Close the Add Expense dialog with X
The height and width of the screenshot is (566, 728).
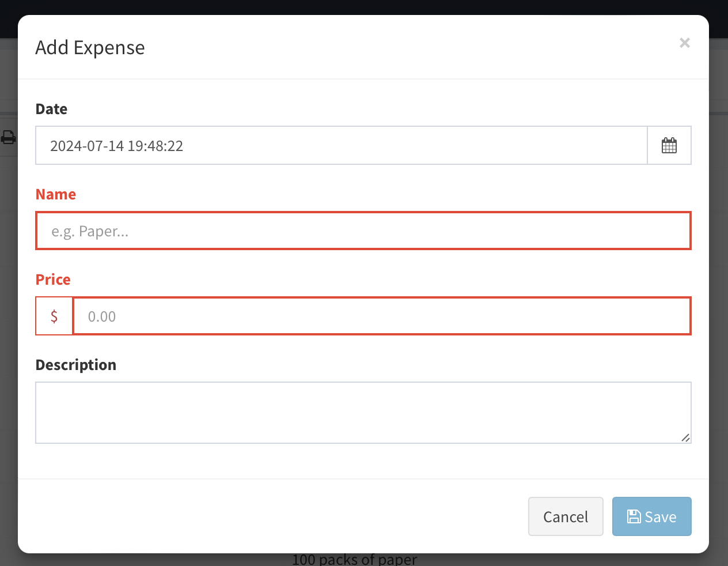(x=684, y=43)
